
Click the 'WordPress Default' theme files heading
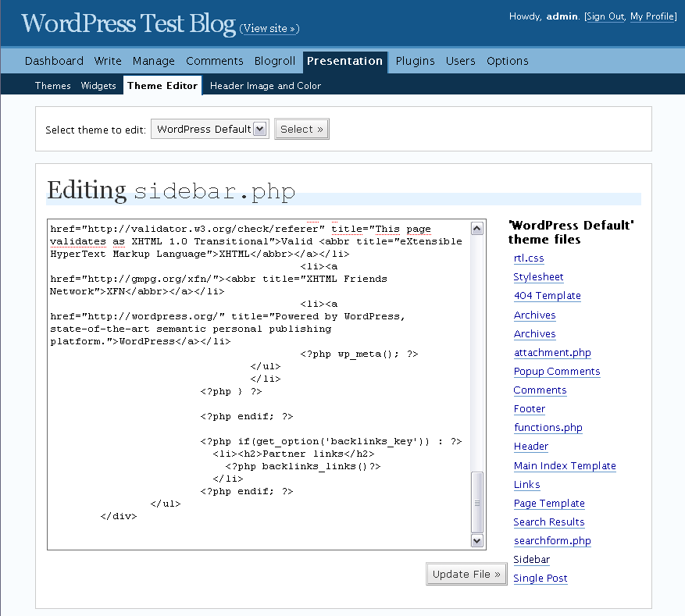[572, 232]
